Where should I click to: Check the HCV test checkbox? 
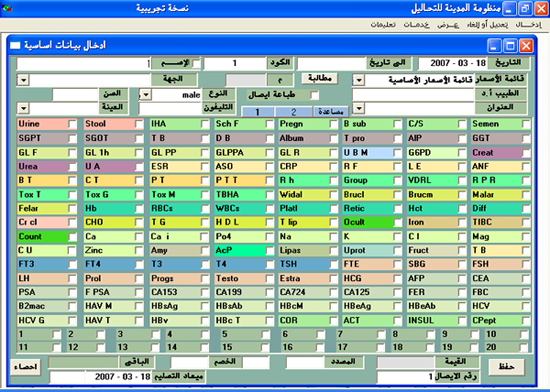pos(526,306)
